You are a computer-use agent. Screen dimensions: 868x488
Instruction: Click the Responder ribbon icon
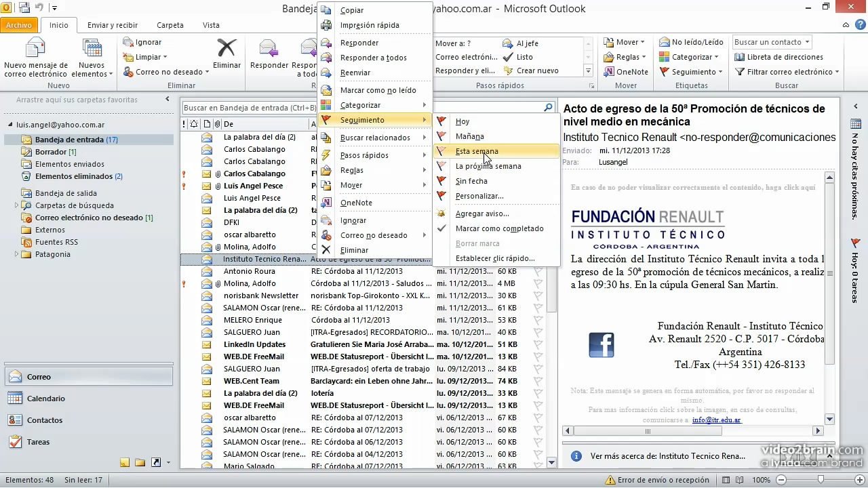269,49
